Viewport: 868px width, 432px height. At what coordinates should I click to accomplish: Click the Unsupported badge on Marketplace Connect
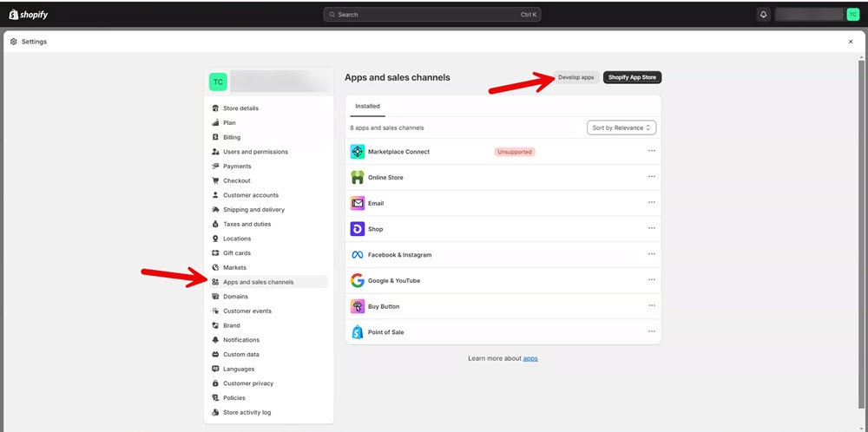click(515, 152)
